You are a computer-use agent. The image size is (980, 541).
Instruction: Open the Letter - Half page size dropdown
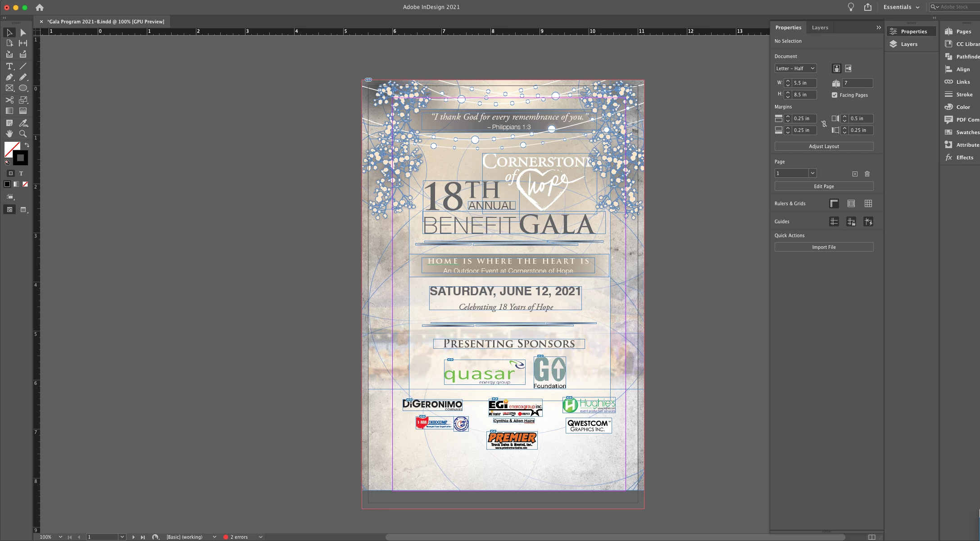795,68
